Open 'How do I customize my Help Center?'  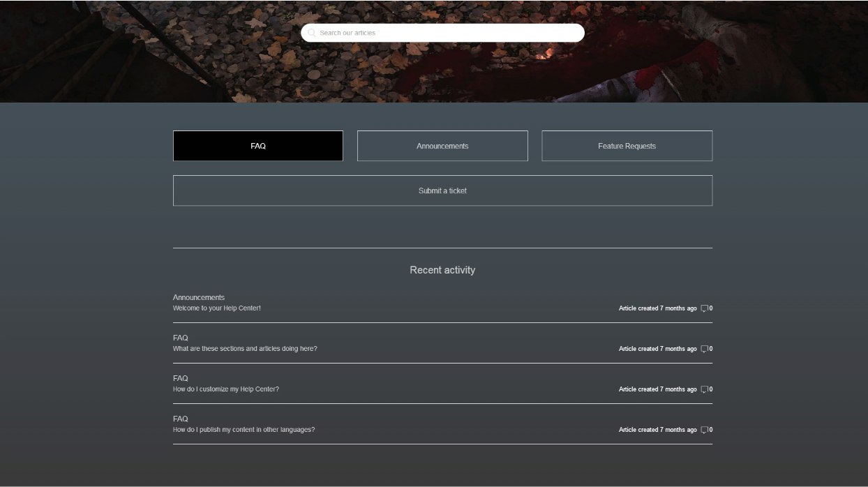pyautogui.click(x=226, y=389)
